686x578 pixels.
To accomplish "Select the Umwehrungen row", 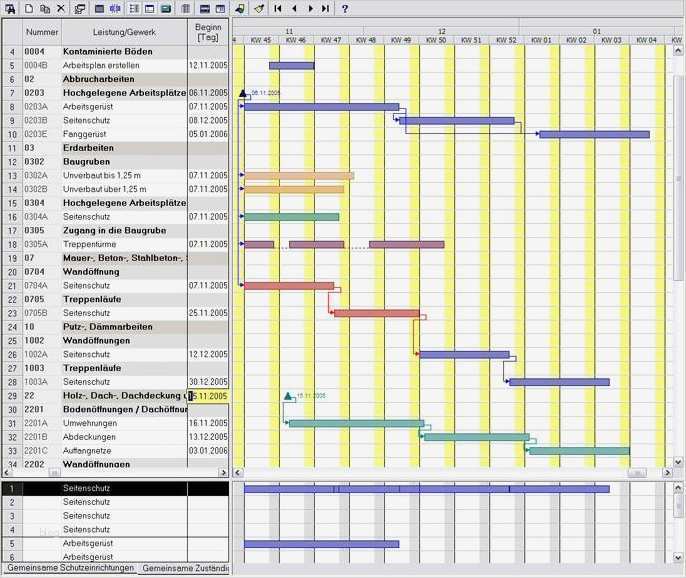I will point(116,423).
